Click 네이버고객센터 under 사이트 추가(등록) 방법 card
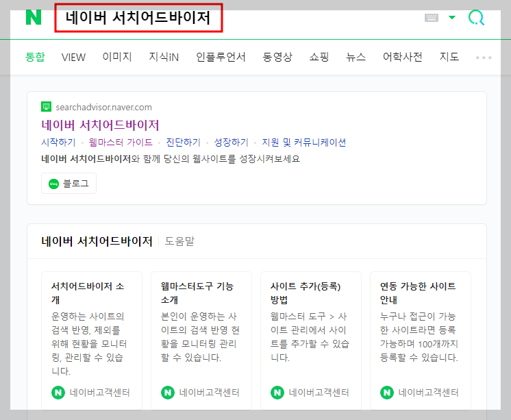 coord(319,393)
